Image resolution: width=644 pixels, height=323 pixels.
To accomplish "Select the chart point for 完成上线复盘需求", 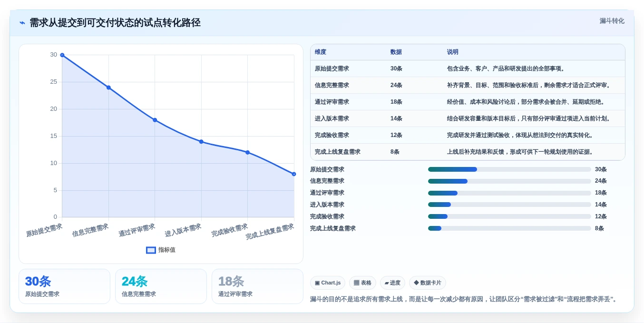I will coord(294,174).
